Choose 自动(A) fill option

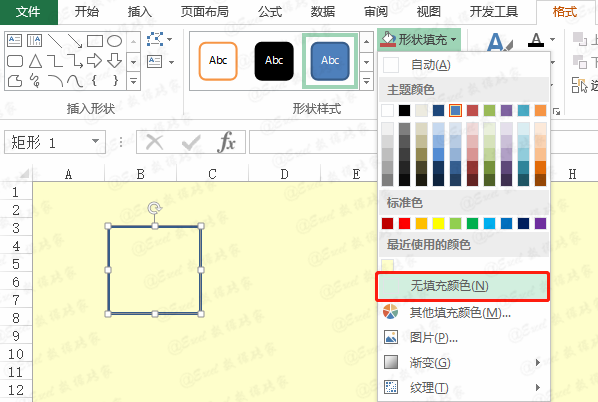coord(463,65)
